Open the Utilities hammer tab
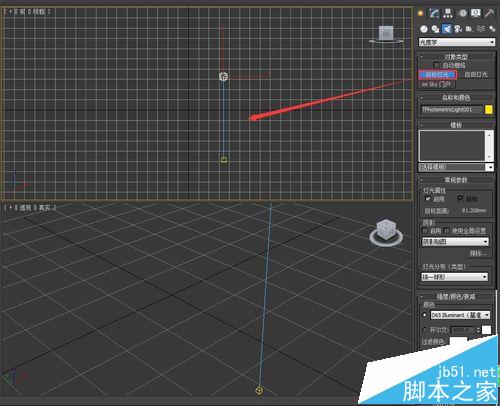 click(490, 13)
